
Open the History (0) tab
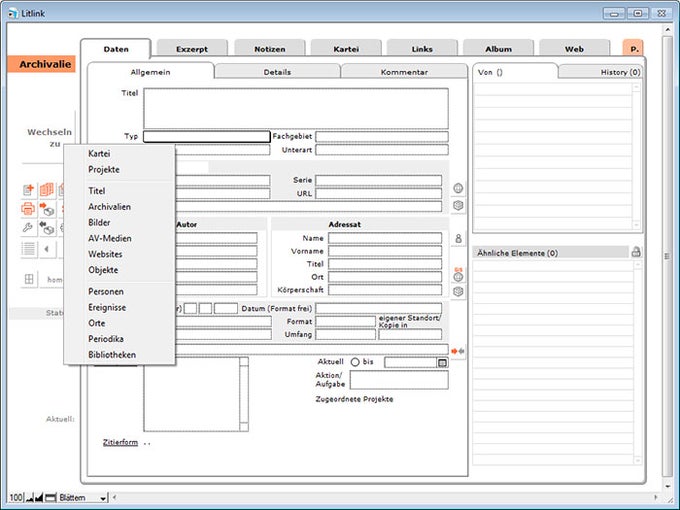tap(601, 72)
